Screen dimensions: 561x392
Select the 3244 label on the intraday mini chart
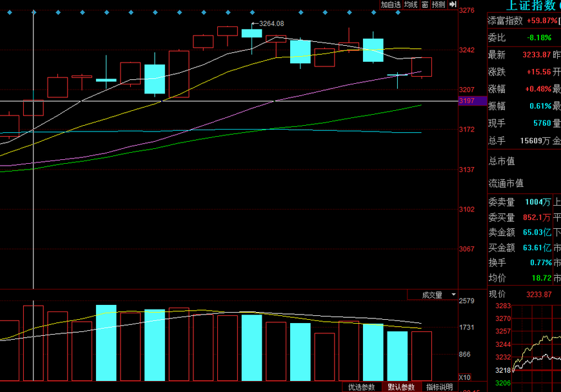(x=503, y=344)
